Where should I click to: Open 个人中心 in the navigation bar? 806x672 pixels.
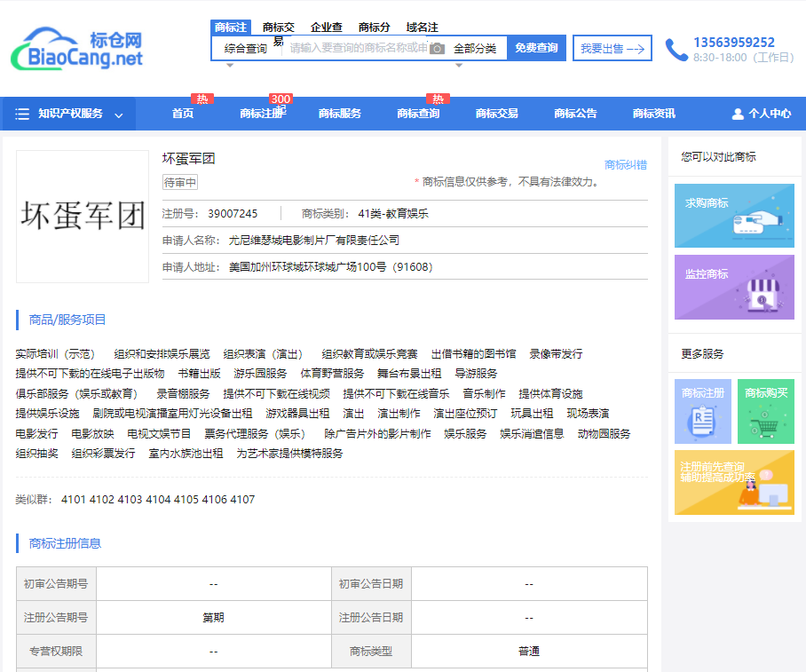[x=770, y=114]
